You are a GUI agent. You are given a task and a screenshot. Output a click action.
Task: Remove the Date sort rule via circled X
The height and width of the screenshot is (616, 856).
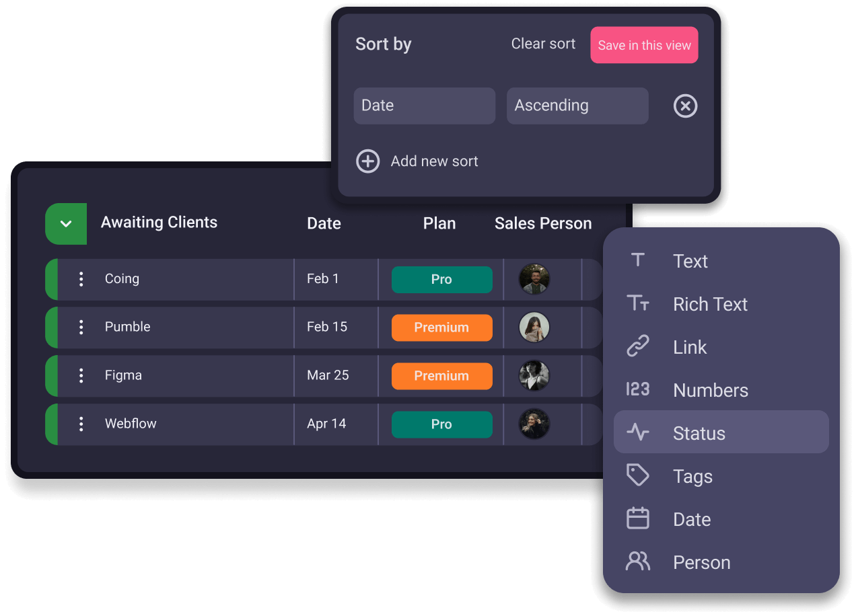685,106
